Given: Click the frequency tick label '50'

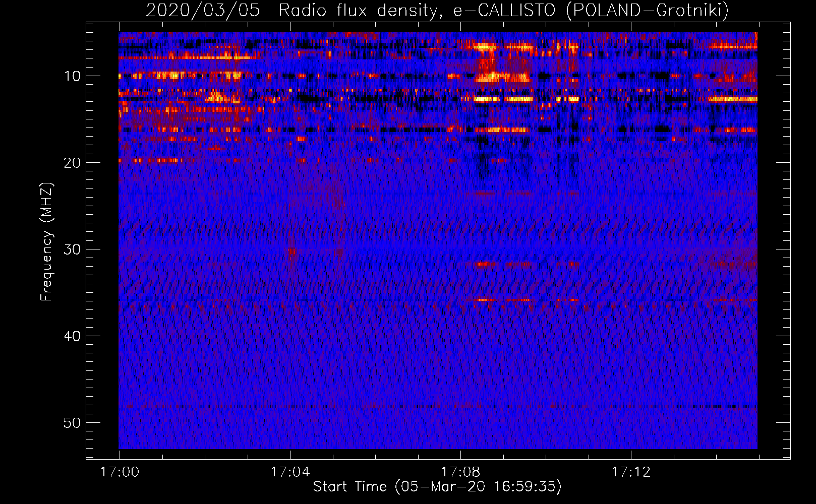Looking at the screenshot, I should [x=73, y=423].
